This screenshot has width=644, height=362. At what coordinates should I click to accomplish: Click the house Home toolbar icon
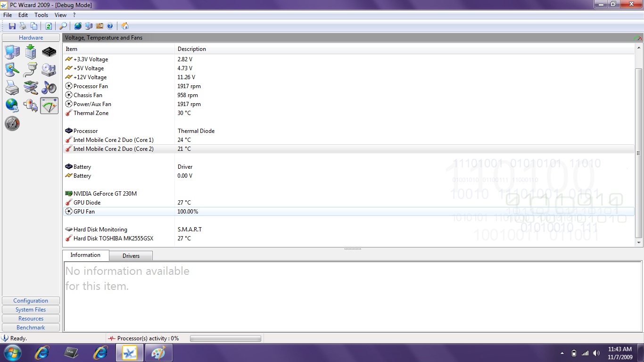point(125,26)
